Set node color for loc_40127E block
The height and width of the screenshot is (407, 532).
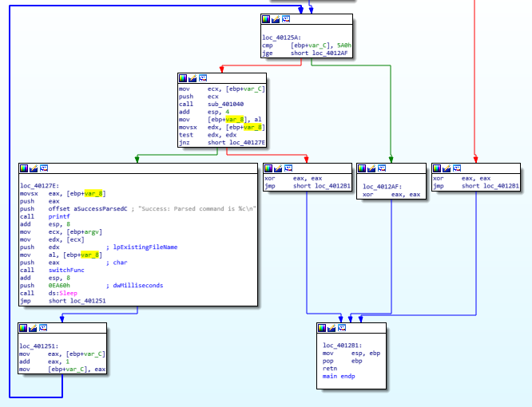[x=24, y=168]
